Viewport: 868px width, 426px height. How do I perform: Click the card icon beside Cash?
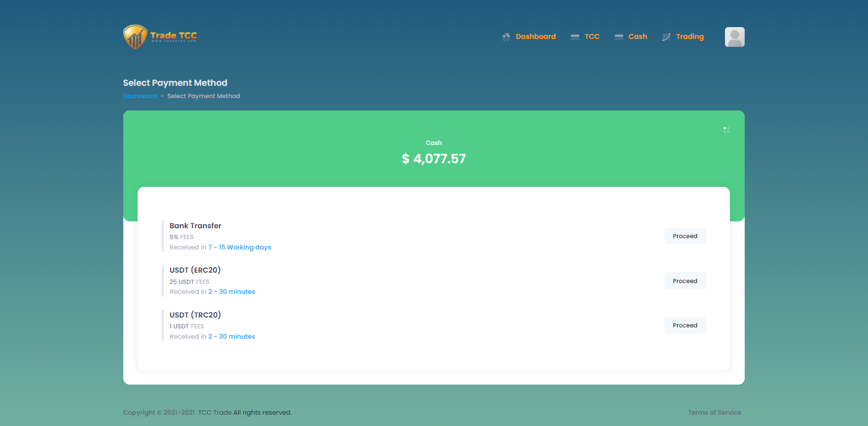(619, 37)
